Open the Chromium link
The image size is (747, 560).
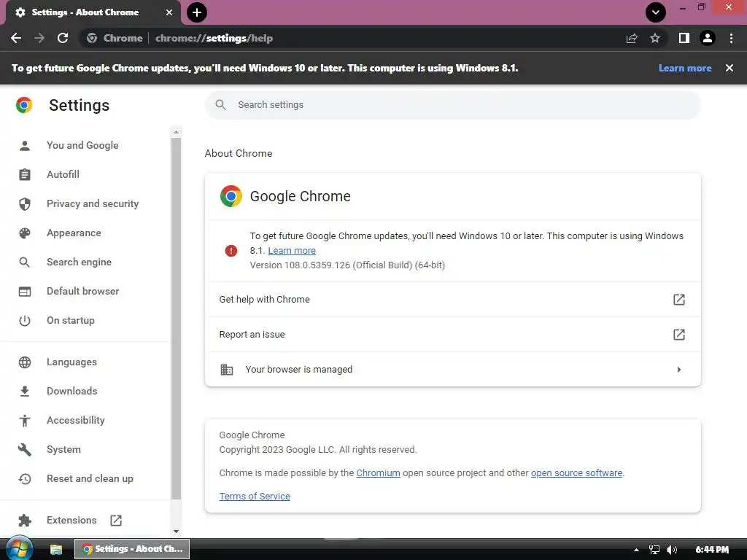(x=379, y=472)
